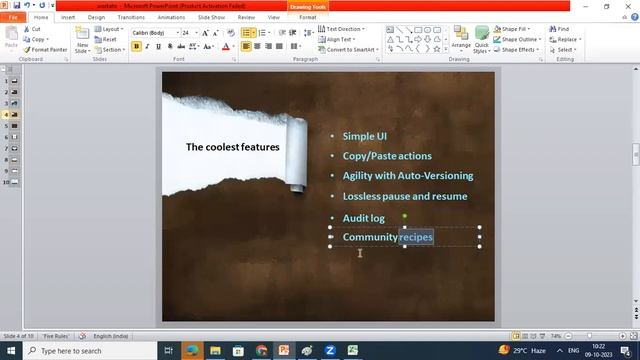Screen dimensions: 640x360
Task: Open the File backstage menu
Action: pos(13,17)
